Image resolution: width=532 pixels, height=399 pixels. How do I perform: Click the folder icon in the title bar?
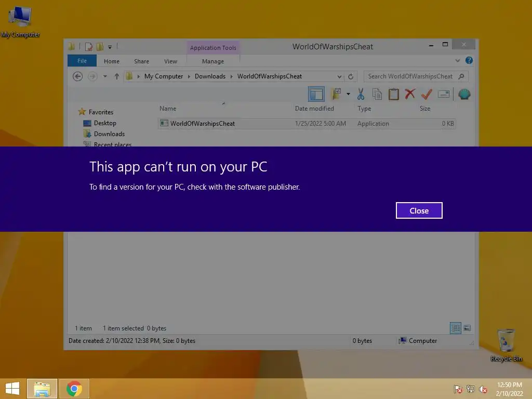(x=72, y=46)
